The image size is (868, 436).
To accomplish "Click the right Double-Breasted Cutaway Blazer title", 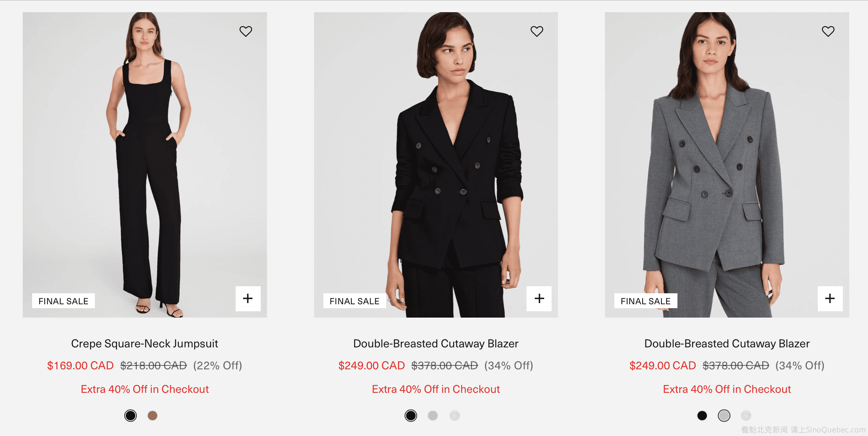I will click(x=727, y=344).
